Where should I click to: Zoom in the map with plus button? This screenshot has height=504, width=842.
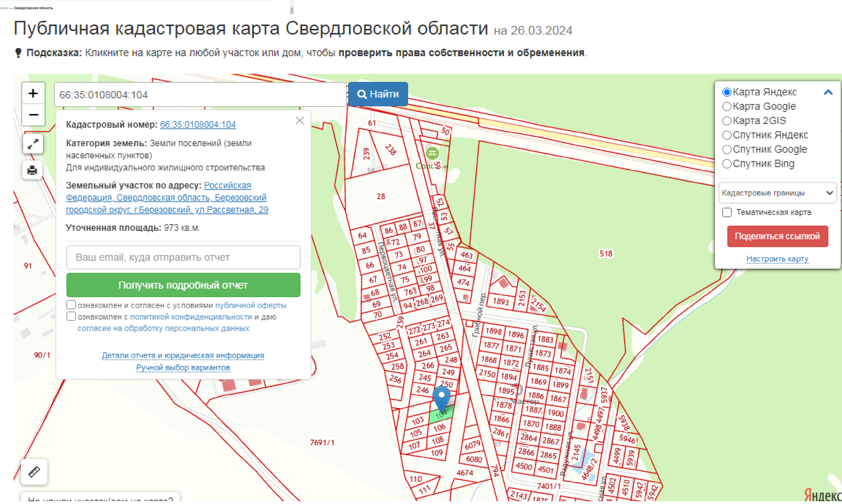click(33, 93)
